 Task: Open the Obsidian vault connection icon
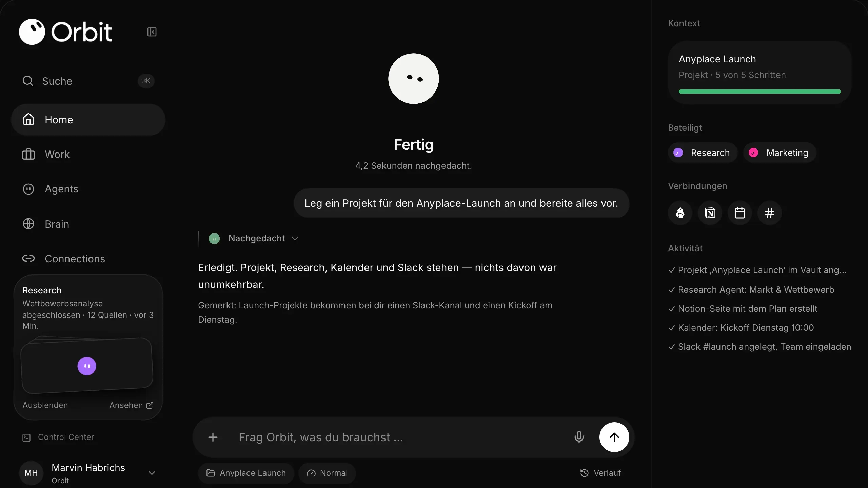coord(680,213)
